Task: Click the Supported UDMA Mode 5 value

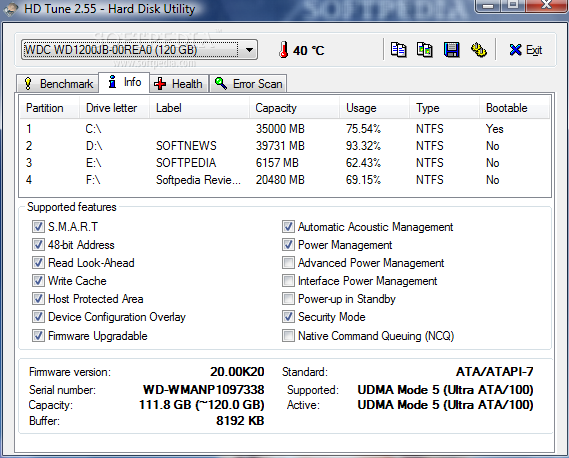Action: (x=445, y=390)
